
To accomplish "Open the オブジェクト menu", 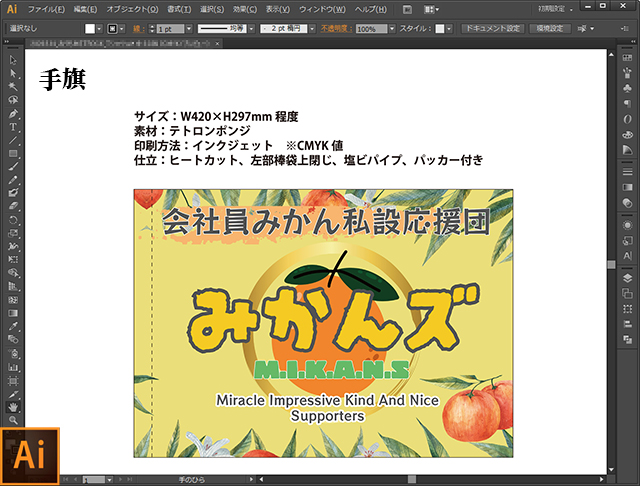I will 132,9.
